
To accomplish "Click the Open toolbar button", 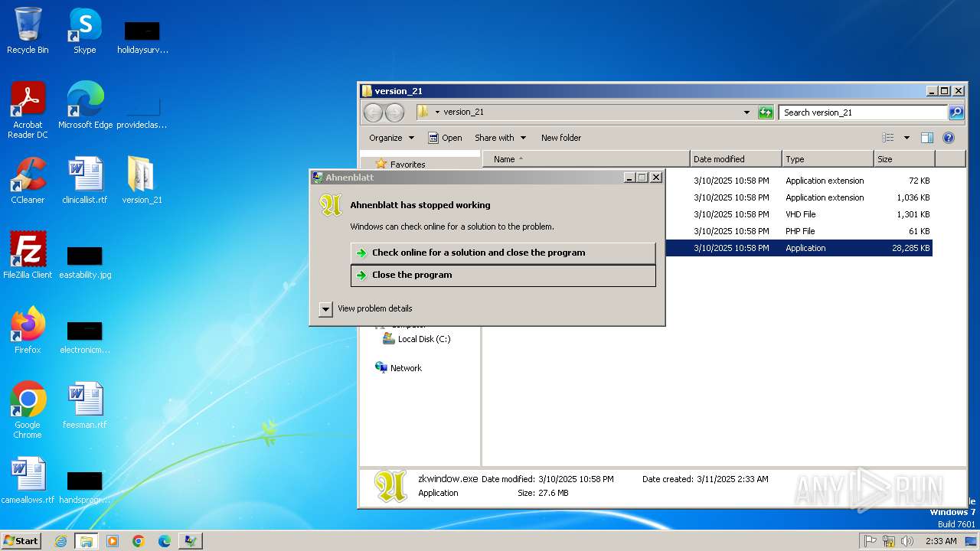I will click(x=445, y=138).
